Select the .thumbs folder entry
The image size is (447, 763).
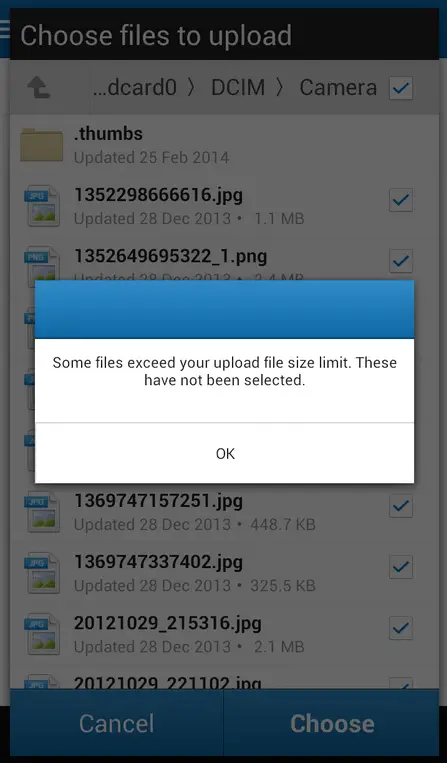pyautogui.click(x=224, y=145)
